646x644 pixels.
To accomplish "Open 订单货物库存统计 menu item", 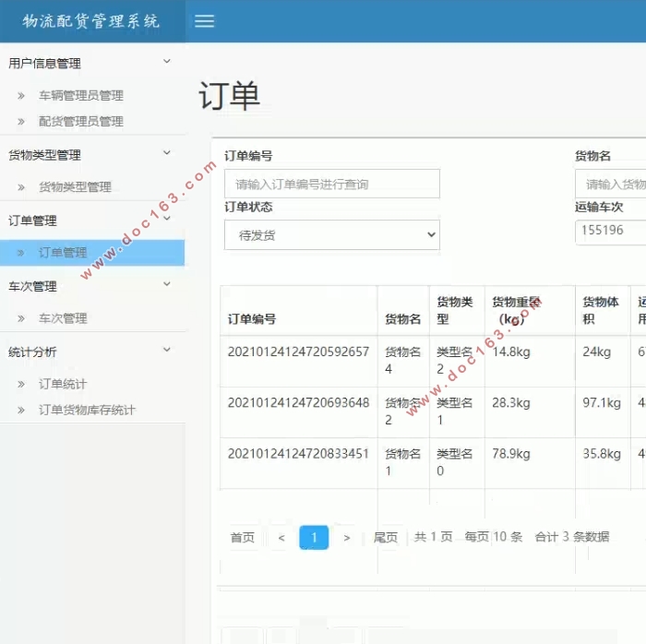I will 87,410.
